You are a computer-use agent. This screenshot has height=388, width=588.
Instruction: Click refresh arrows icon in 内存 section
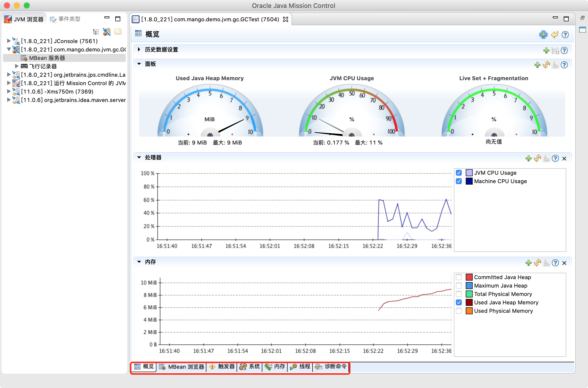pyautogui.click(x=538, y=263)
